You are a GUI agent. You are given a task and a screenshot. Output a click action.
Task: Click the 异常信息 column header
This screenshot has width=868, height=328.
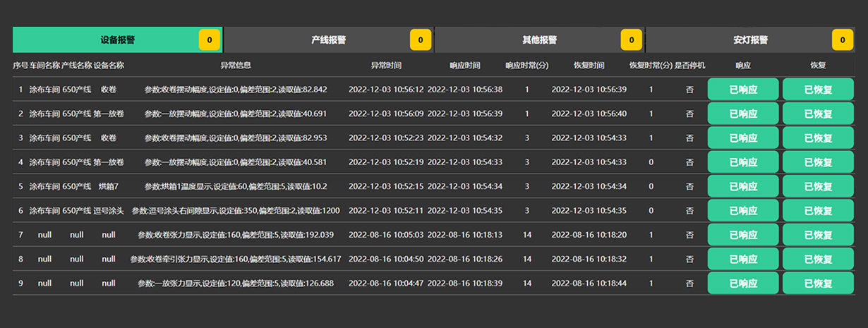(x=236, y=66)
